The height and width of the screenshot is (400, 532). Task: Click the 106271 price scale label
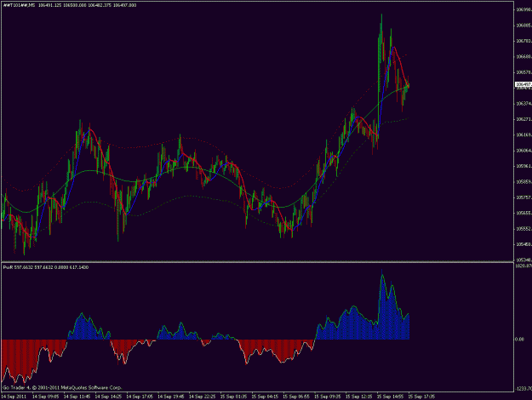tap(523, 119)
